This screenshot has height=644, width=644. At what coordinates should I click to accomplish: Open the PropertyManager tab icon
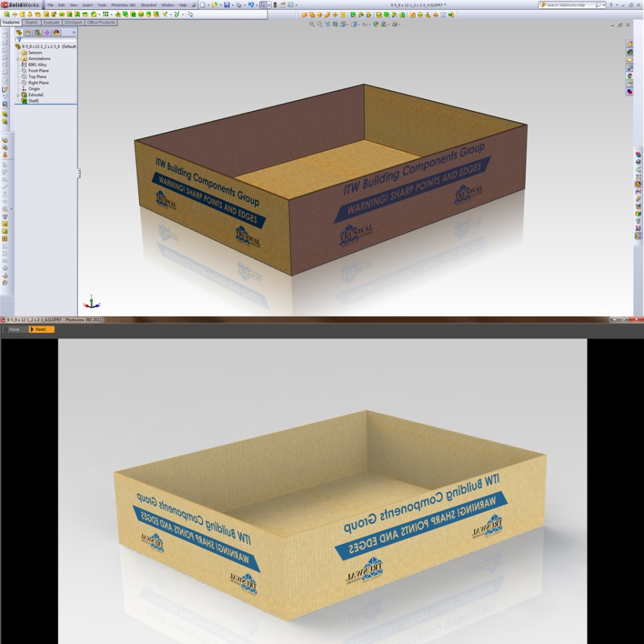28,32
